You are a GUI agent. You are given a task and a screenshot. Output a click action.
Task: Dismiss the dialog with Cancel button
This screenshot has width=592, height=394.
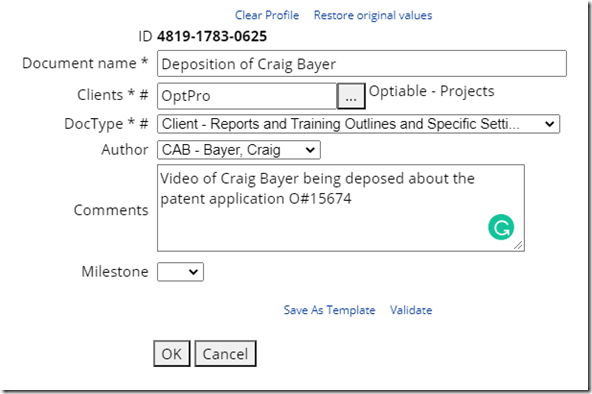[x=225, y=354]
